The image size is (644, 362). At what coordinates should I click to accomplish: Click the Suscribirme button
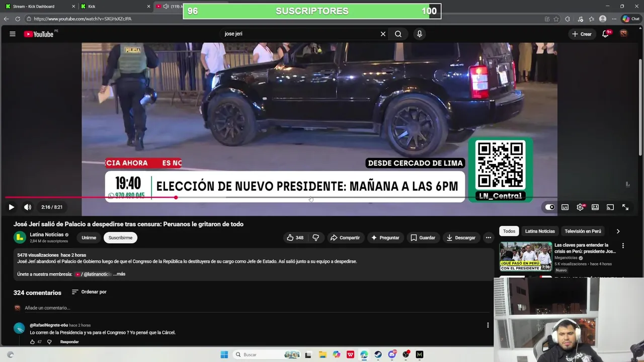coord(120,238)
